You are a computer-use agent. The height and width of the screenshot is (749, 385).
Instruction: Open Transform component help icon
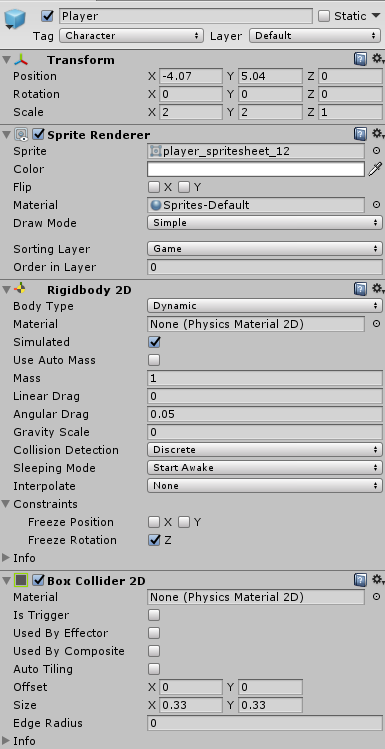(x=360, y=59)
